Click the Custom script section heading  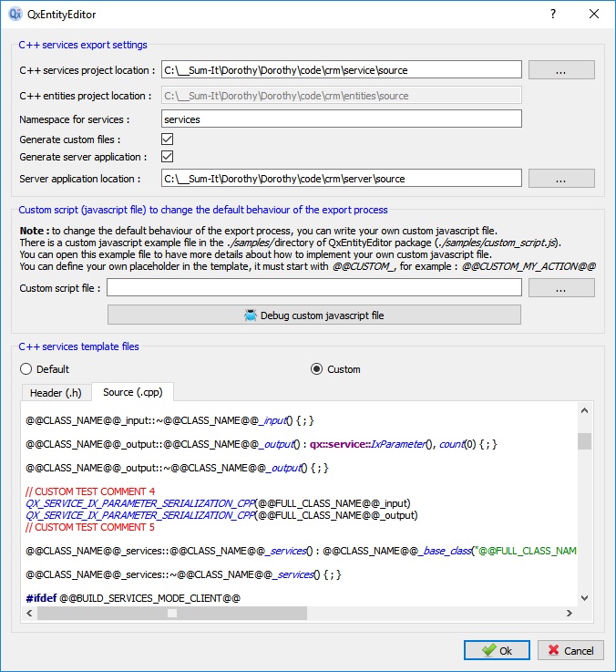203,210
